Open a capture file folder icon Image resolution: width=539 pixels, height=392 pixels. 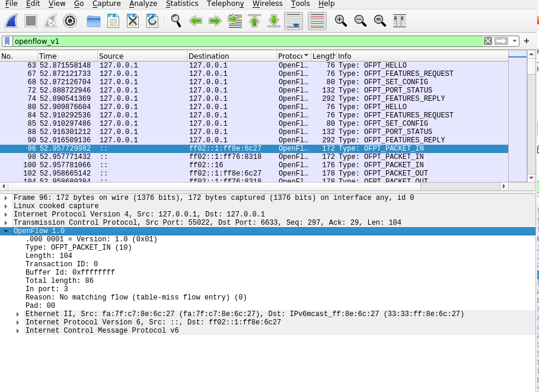coord(94,21)
